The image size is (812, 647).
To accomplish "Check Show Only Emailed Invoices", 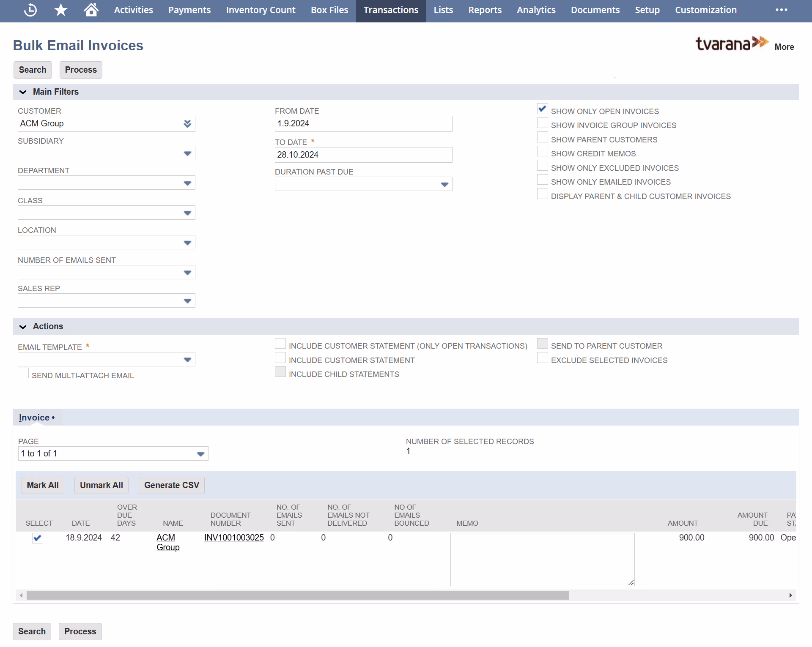I will point(542,180).
